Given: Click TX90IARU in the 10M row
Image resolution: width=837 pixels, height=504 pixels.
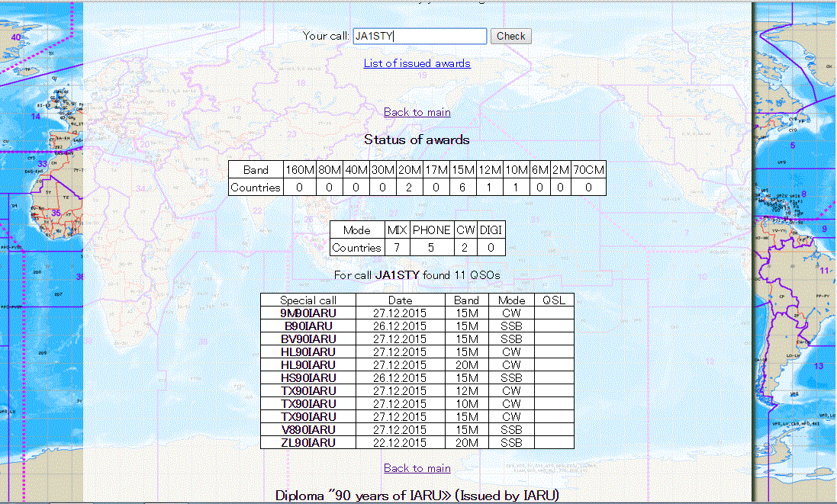Looking at the screenshot, I should (308, 403).
